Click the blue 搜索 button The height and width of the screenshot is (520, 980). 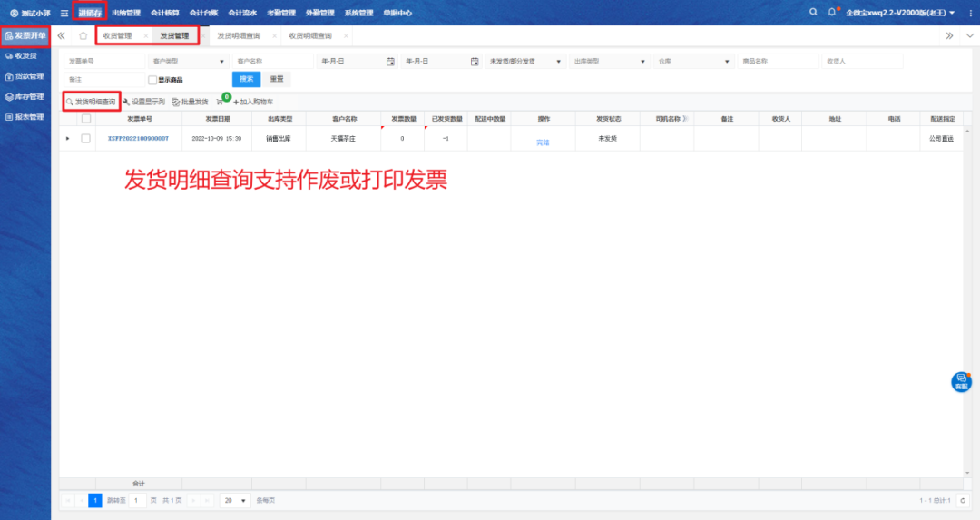click(246, 79)
